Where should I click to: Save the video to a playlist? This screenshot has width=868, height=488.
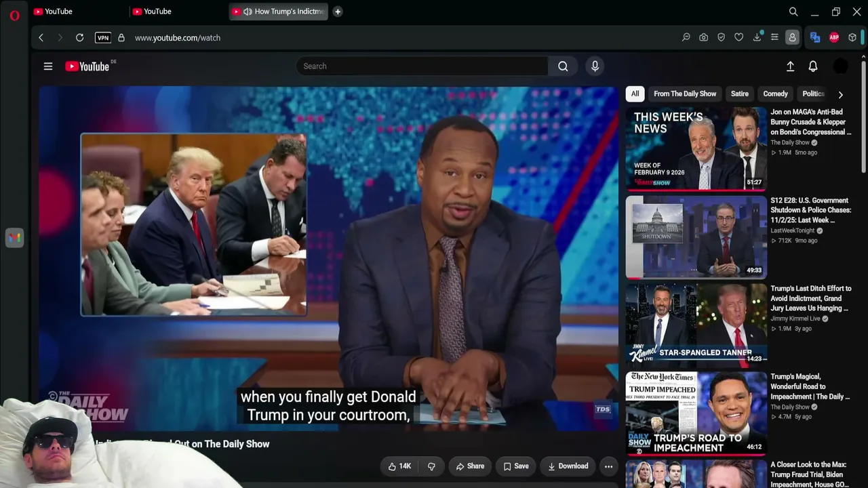point(516,466)
